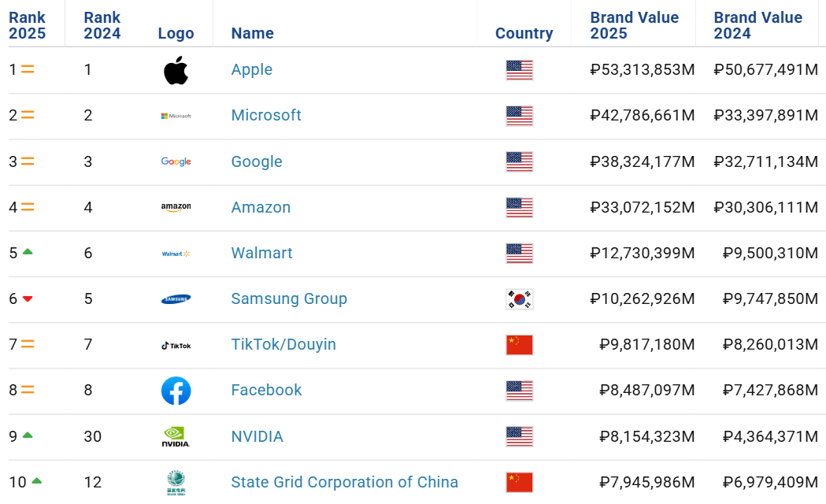
Task: Open the State Grid Corporation of China link
Action: (345, 483)
